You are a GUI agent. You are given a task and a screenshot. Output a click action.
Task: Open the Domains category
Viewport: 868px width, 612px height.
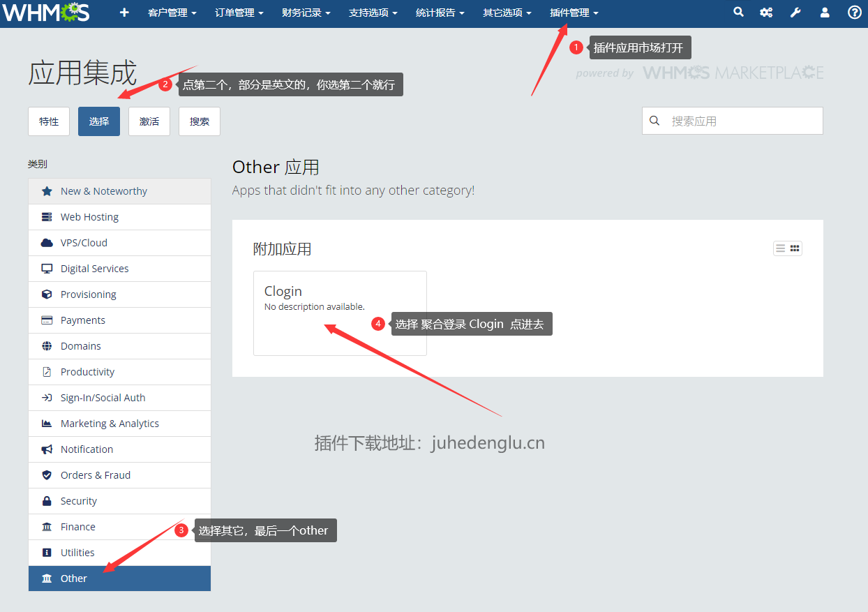point(119,346)
